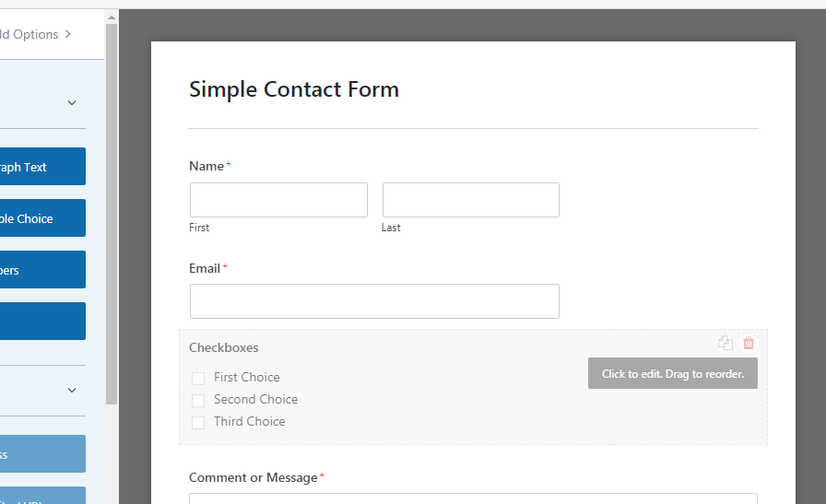Click the Comment or Message text area
The width and height of the screenshot is (826, 504).
pos(473,498)
